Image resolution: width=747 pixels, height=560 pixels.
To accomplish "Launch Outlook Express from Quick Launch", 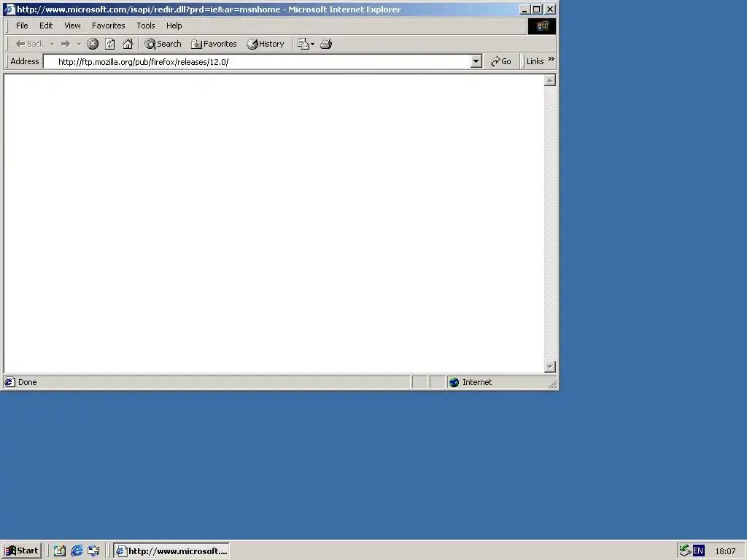I will pos(94,551).
